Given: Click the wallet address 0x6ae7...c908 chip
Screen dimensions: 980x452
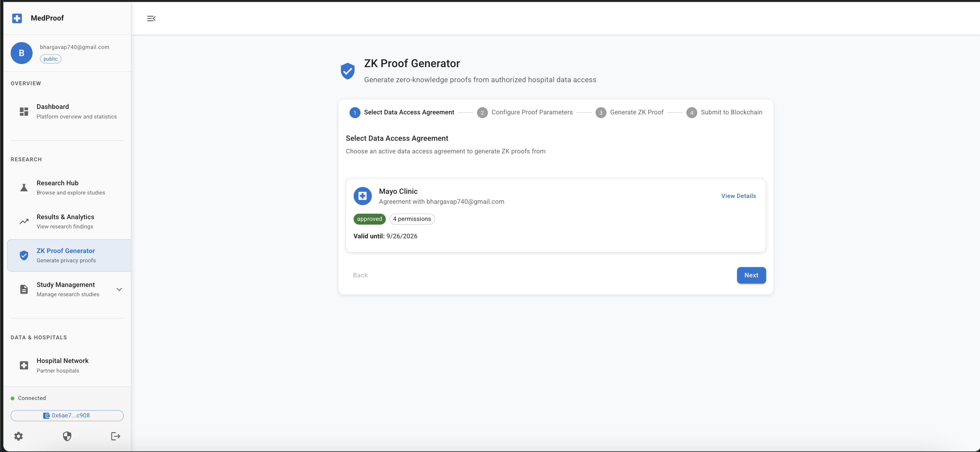Looking at the screenshot, I should point(67,415).
